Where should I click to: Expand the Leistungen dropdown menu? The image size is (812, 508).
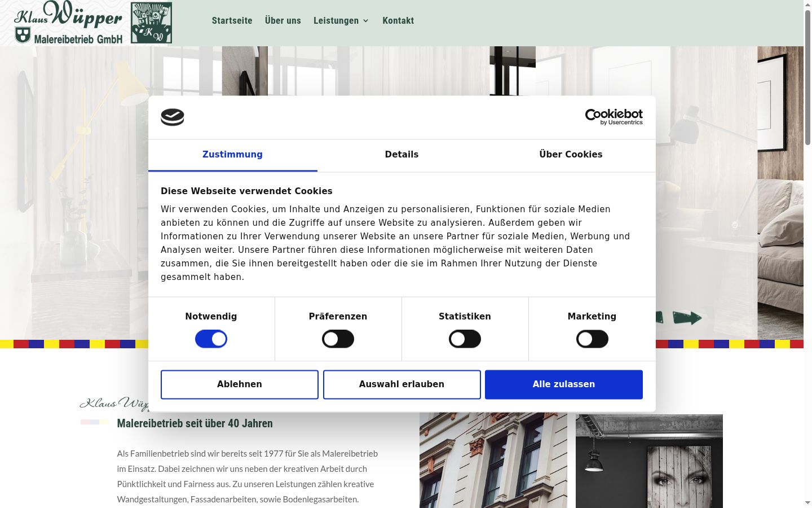click(341, 20)
